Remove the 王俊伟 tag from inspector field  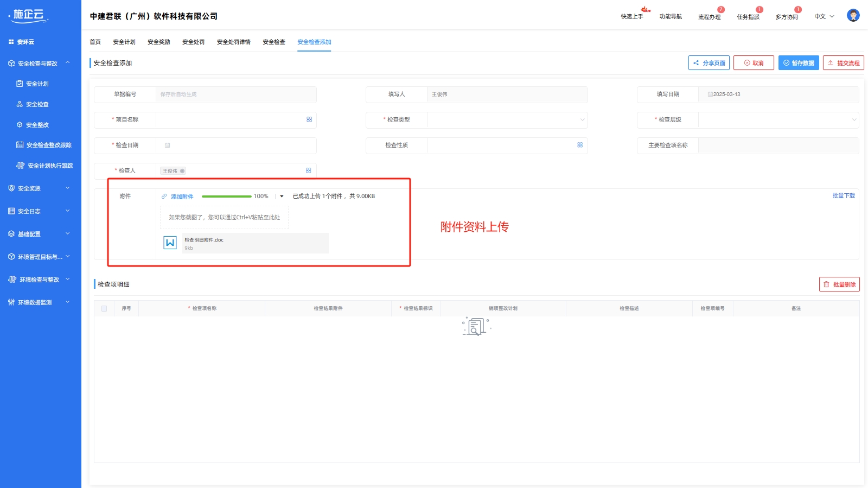pyautogui.click(x=182, y=171)
